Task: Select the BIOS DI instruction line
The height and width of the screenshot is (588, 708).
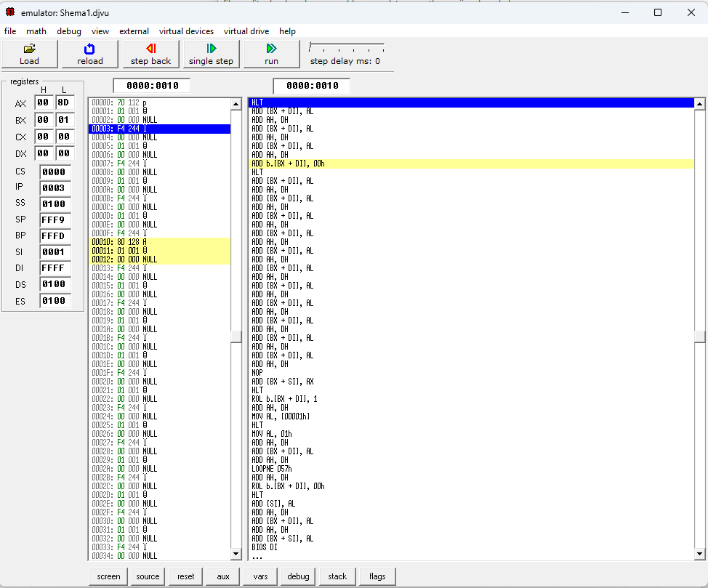Action: pyautogui.click(x=472, y=547)
